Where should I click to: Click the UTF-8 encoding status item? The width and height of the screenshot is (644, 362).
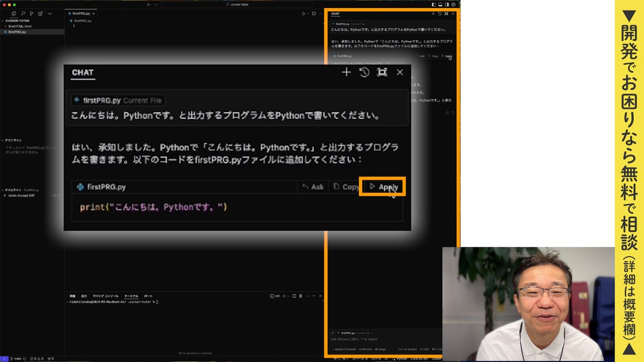375,358
